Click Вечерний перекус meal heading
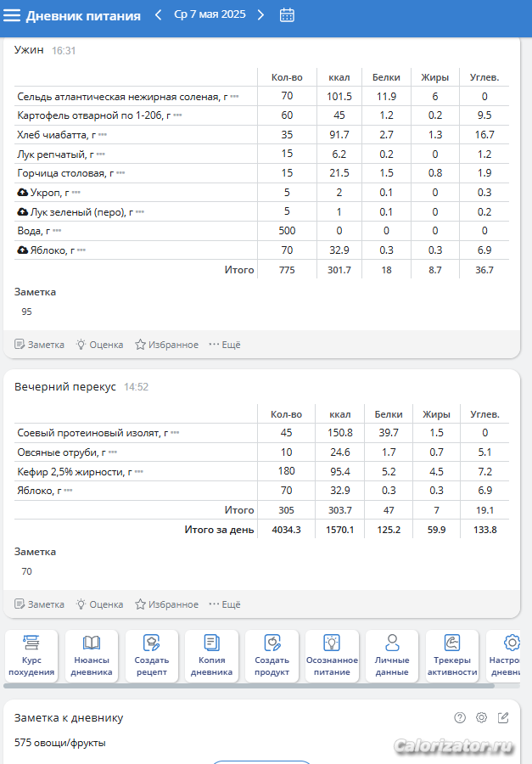Screen dimensions: 532x764 65,387
